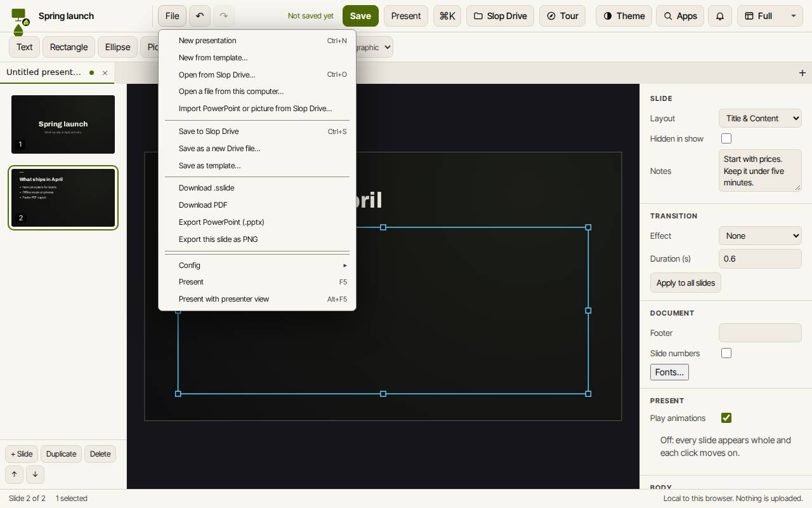The width and height of the screenshot is (812, 508).
Task: Click the 'Not saved yet' status
Action: click(x=310, y=16)
